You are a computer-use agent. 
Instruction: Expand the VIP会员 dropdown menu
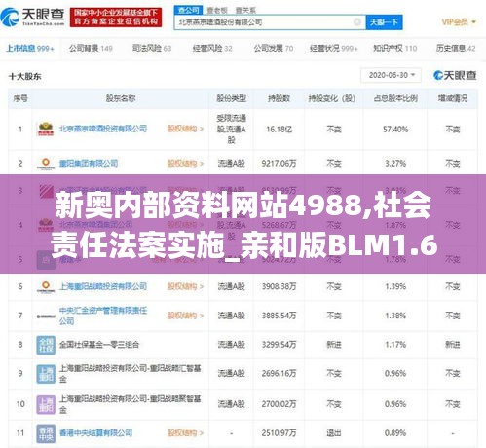click(459, 22)
